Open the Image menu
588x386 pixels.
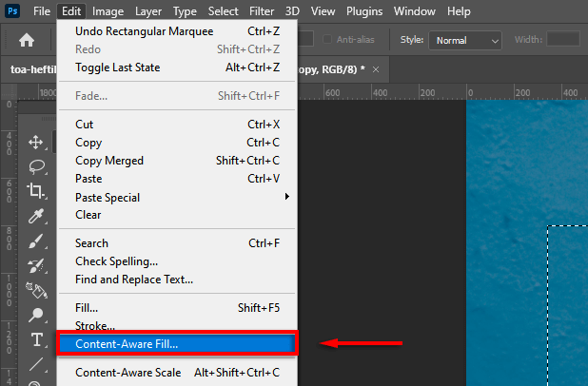(x=108, y=11)
